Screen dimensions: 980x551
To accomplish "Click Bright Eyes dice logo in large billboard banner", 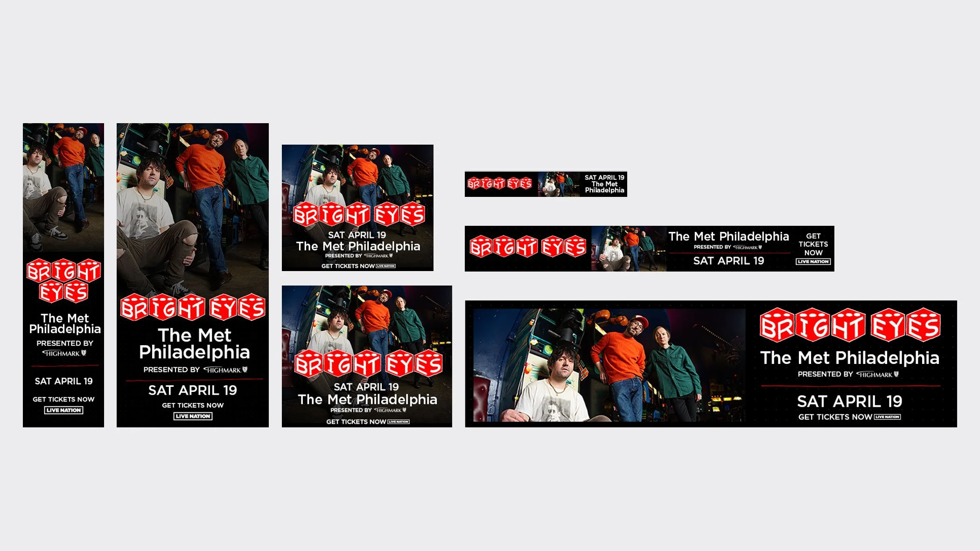I will click(850, 325).
